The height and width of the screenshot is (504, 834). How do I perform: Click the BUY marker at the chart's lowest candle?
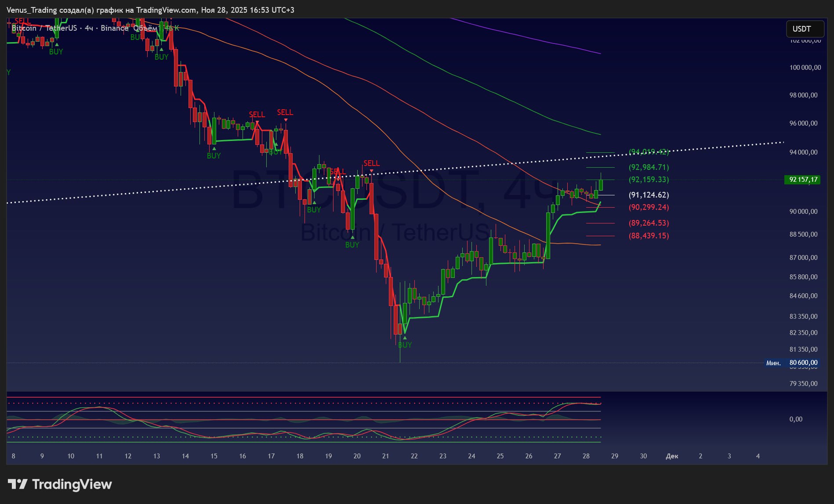click(405, 344)
